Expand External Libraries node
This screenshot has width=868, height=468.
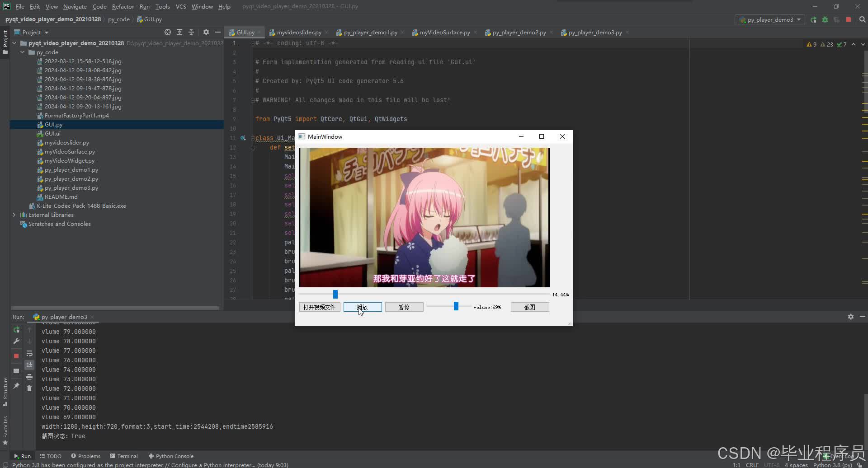pyautogui.click(x=14, y=215)
